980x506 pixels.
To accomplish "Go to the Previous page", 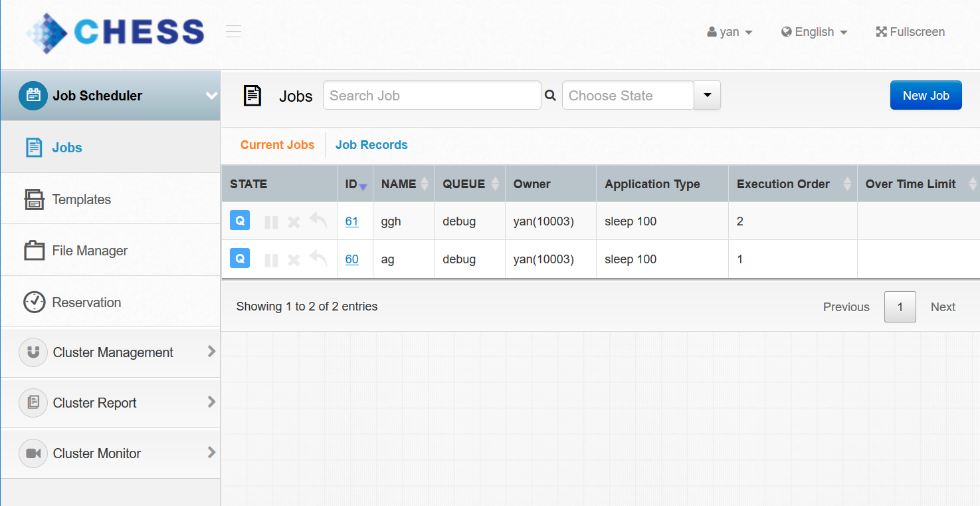I will click(846, 307).
